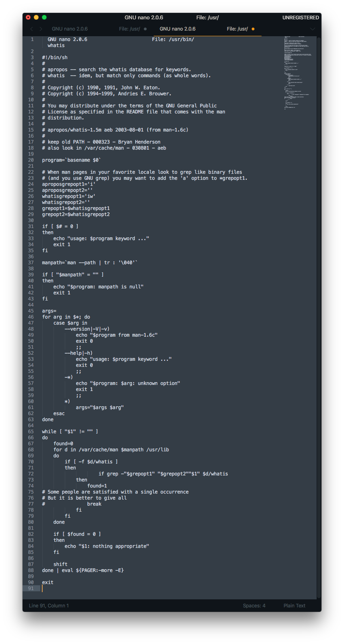Click the red close window button
Image resolution: width=344 pixels, height=644 pixels.
click(28, 17)
